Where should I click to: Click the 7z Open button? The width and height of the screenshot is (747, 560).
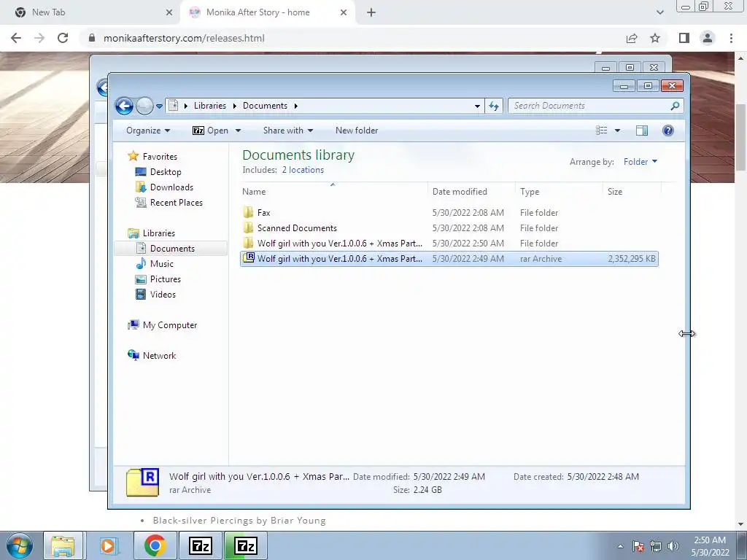click(x=210, y=131)
